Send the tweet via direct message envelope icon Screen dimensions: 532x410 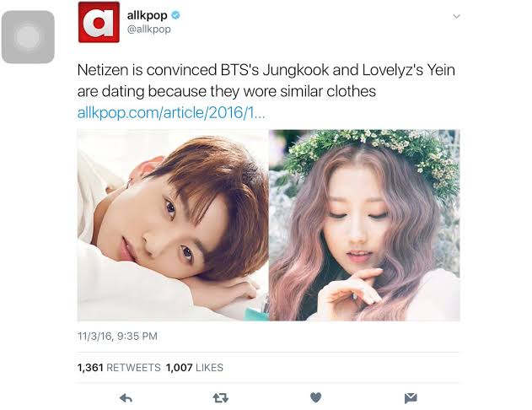(x=411, y=398)
